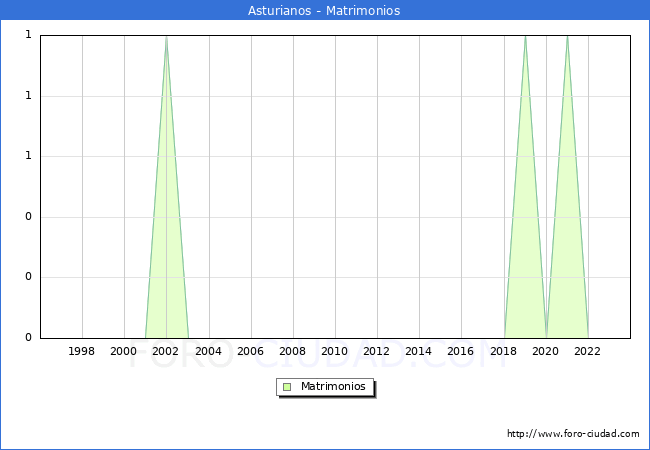Click the 1998 x-axis label
This screenshot has height=450, width=650.
coord(82,351)
